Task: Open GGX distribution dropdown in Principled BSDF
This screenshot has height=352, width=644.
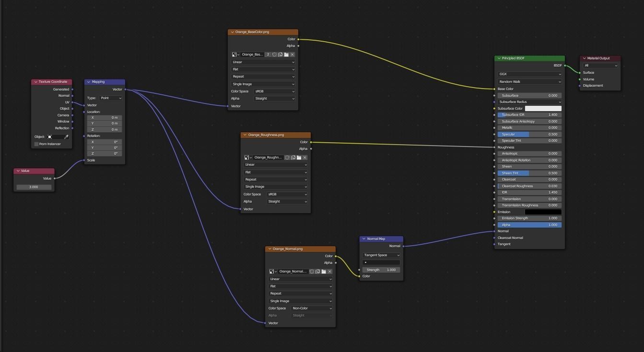Action: pyautogui.click(x=529, y=74)
